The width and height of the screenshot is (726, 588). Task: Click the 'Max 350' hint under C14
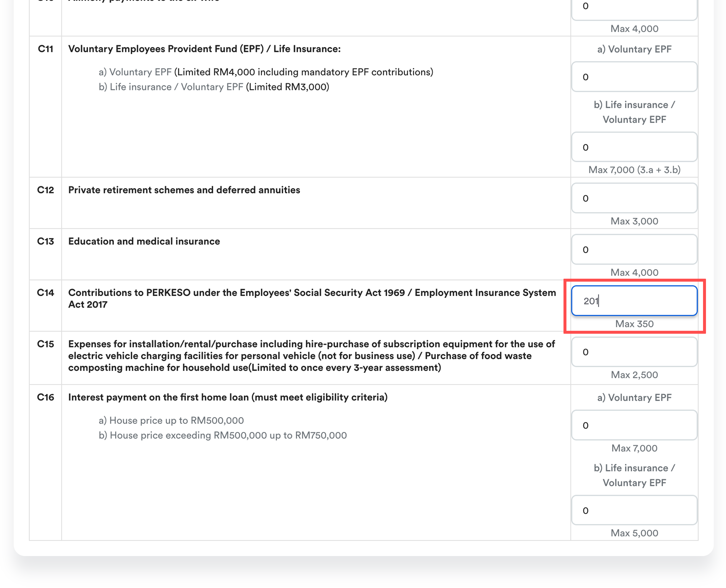634,324
